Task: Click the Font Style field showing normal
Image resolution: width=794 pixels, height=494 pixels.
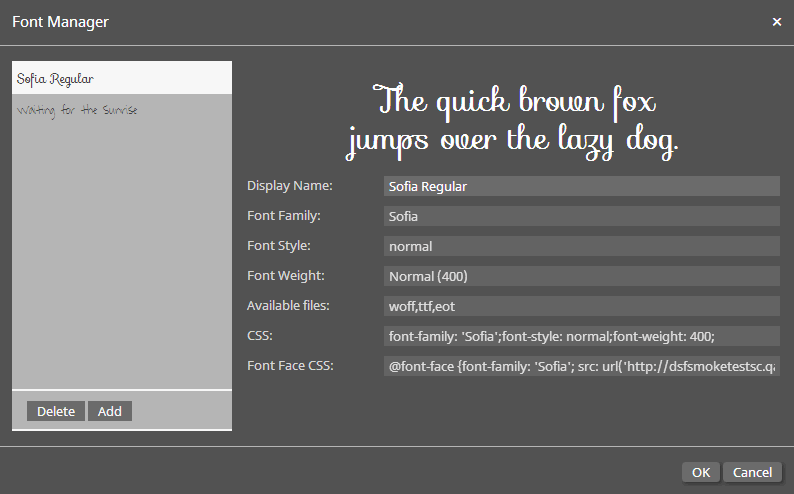Action: [x=580, y=246]
